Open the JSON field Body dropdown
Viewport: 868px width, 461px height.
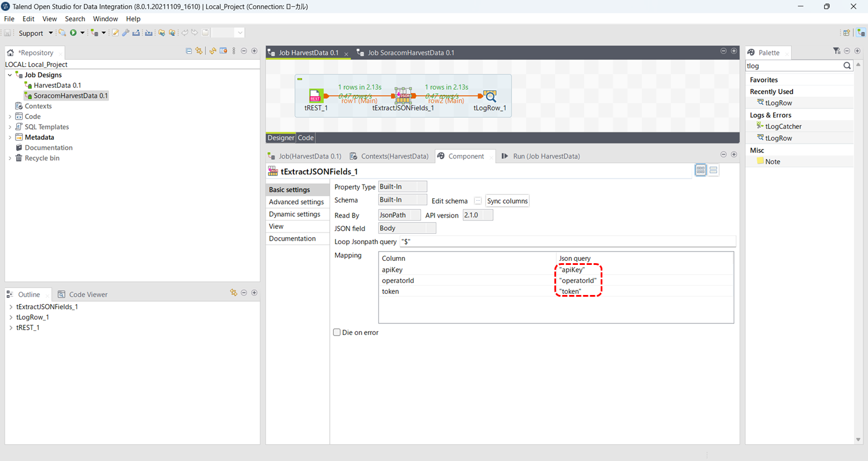click(x=407, y=228)
